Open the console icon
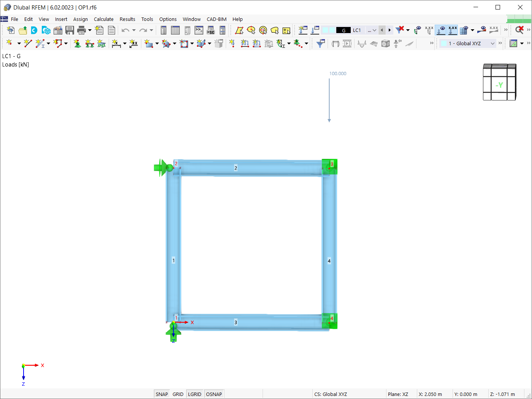The image size is (532, 399). pyautogui.click(x=199, y=30)
